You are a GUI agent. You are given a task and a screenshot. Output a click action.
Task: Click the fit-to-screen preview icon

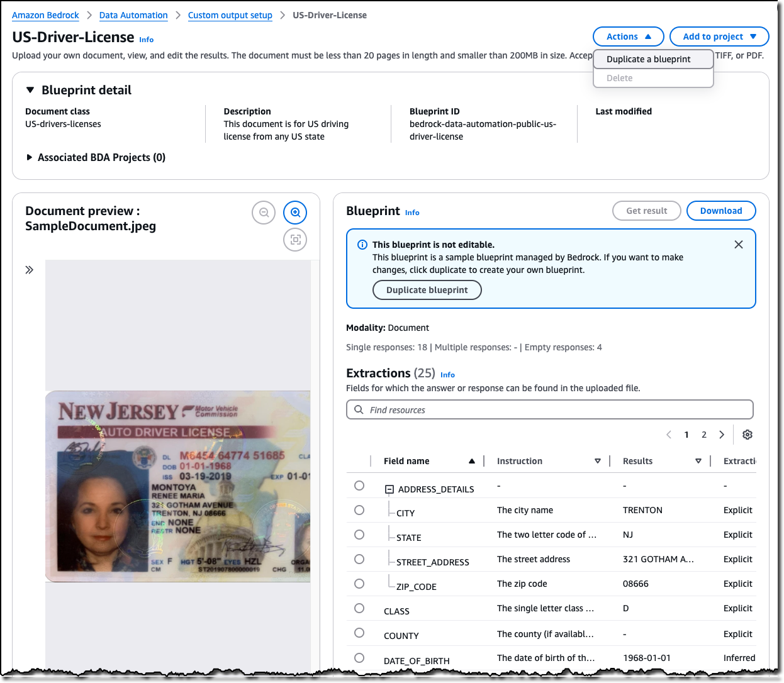pos(295,240)
